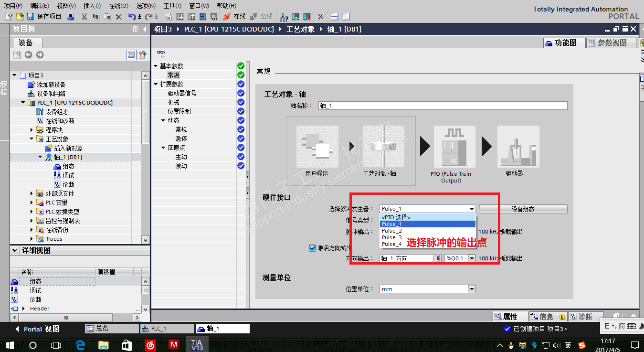644x352 pixels.
Task: Switch to 总览 in bottom bar
Action: [x=111, y=329]
